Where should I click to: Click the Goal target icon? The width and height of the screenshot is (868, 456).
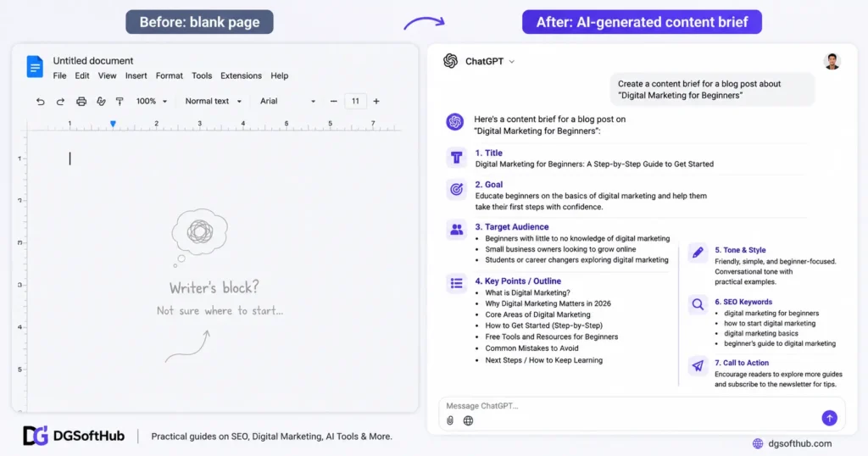coord(456,190)
